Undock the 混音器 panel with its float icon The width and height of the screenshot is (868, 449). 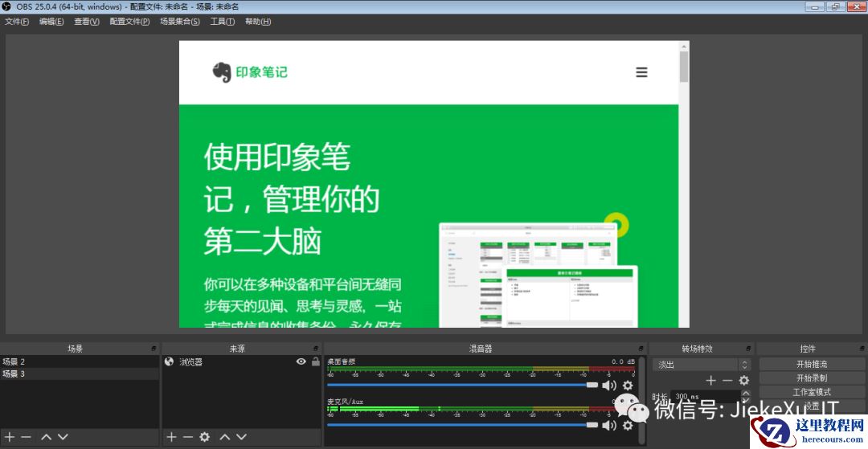[x=641, y=349]
